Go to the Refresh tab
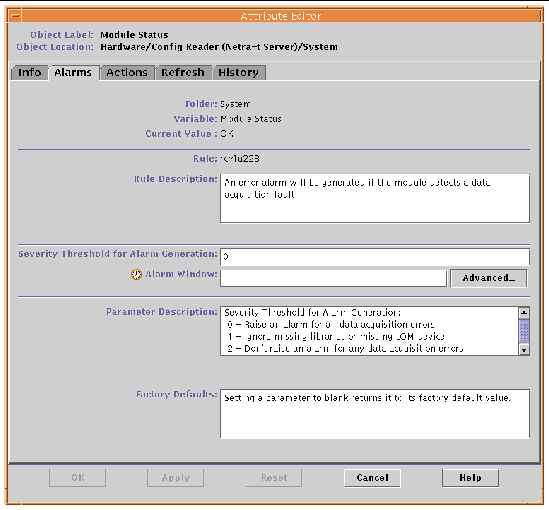 (x=183, y=72)
